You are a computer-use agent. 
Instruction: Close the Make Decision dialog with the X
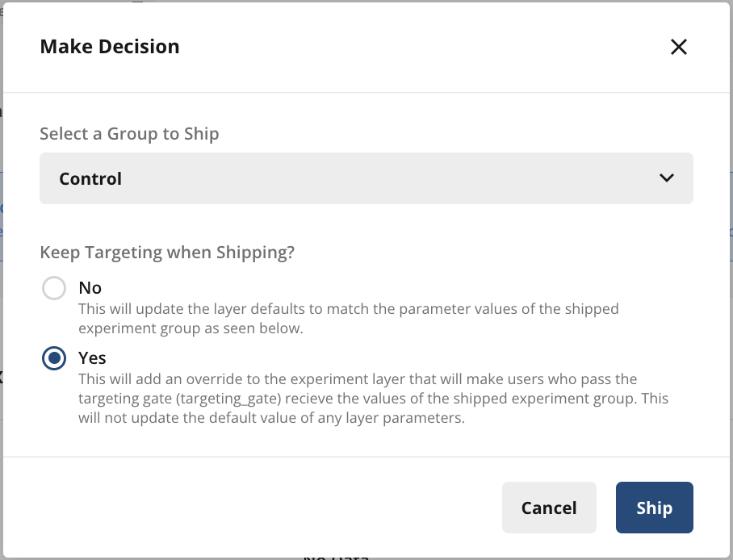tap(678, 47)
